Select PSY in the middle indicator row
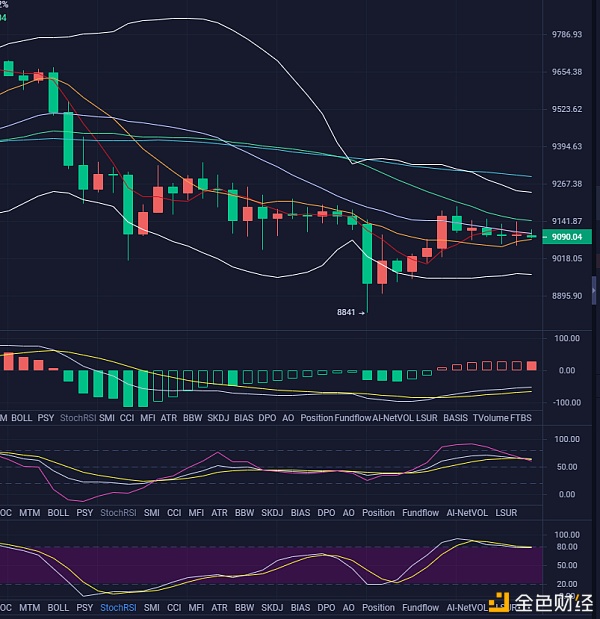 [x=84, y=513]
